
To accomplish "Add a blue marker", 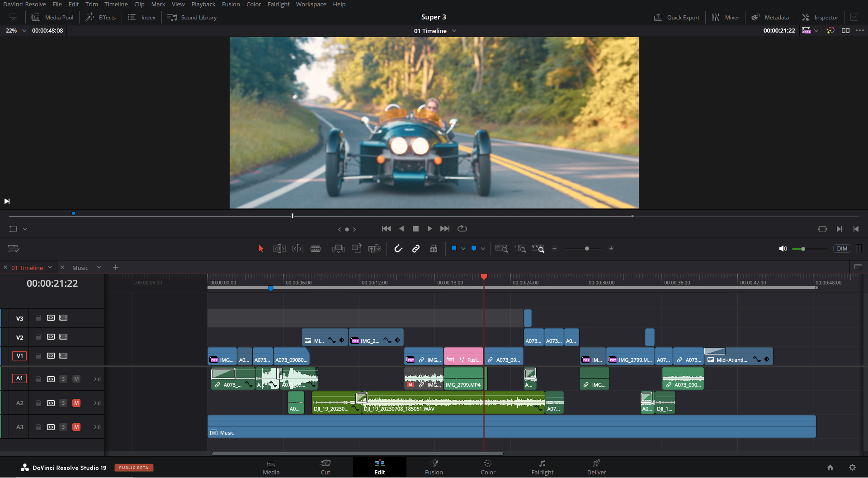I will tap(474, 248).
